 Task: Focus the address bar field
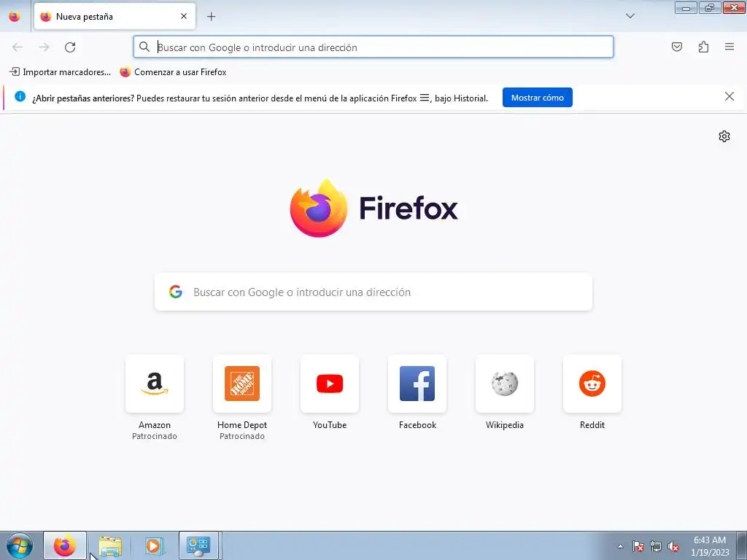[x=373, y=47]
